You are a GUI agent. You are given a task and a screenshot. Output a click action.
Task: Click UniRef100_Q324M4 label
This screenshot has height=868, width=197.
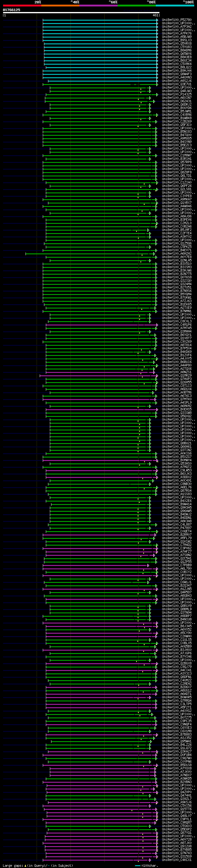(177, 284)
